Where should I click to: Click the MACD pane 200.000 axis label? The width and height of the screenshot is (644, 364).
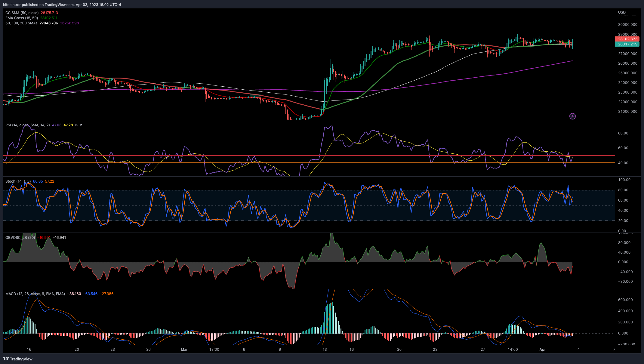(x=625, y=322)
